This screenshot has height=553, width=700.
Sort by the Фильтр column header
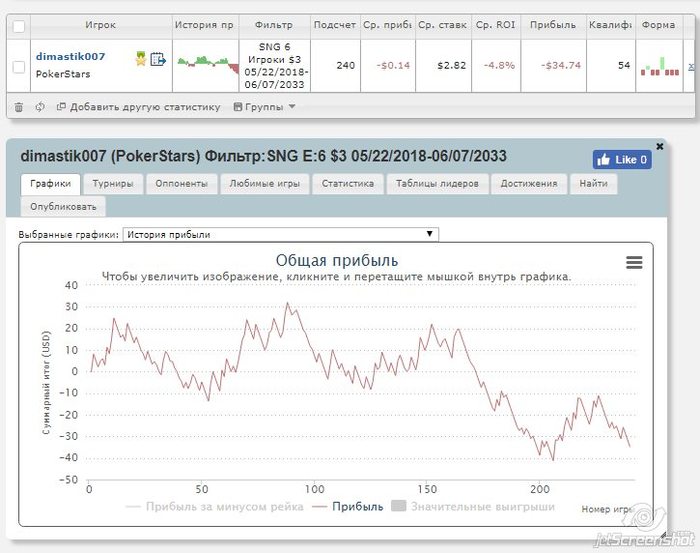pos(274,25)
